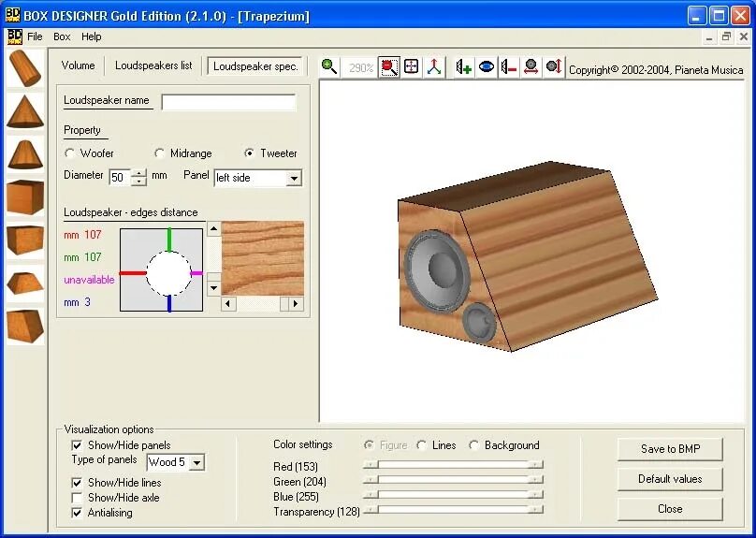Choose the rectangular box shape icon
Screen dimensions: 756x538
(x=25, y=240)
